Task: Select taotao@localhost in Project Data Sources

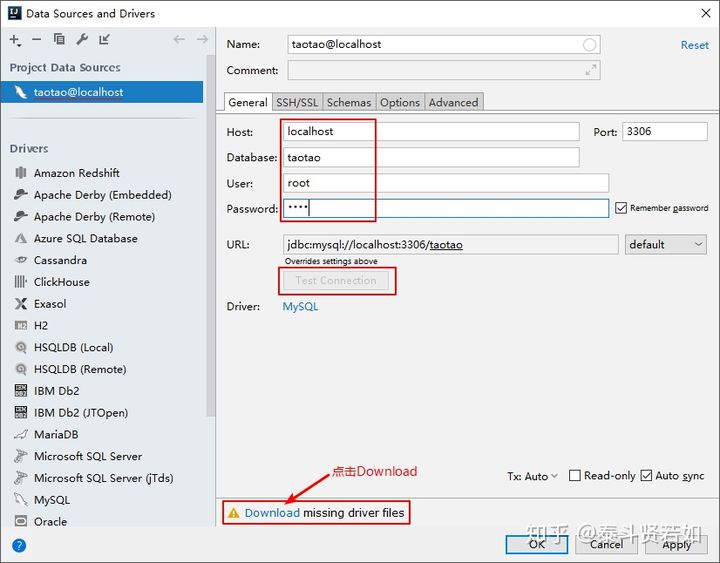Action: coord(102,92)
